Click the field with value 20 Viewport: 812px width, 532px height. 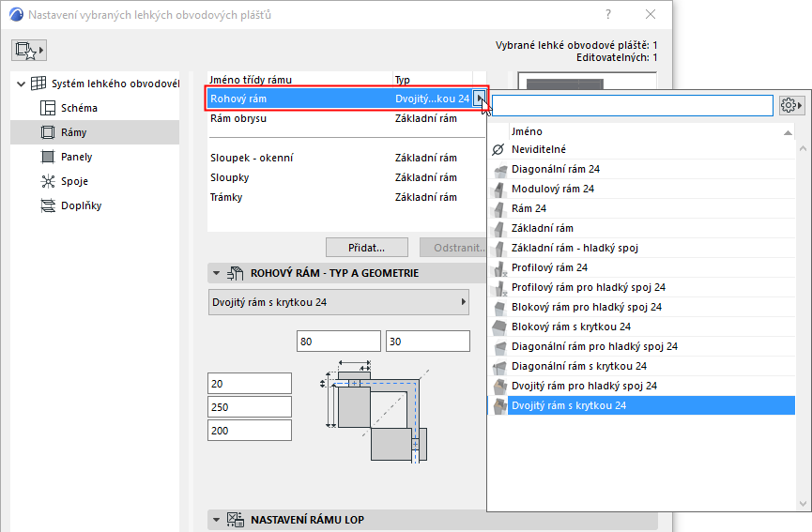[250, 384]
